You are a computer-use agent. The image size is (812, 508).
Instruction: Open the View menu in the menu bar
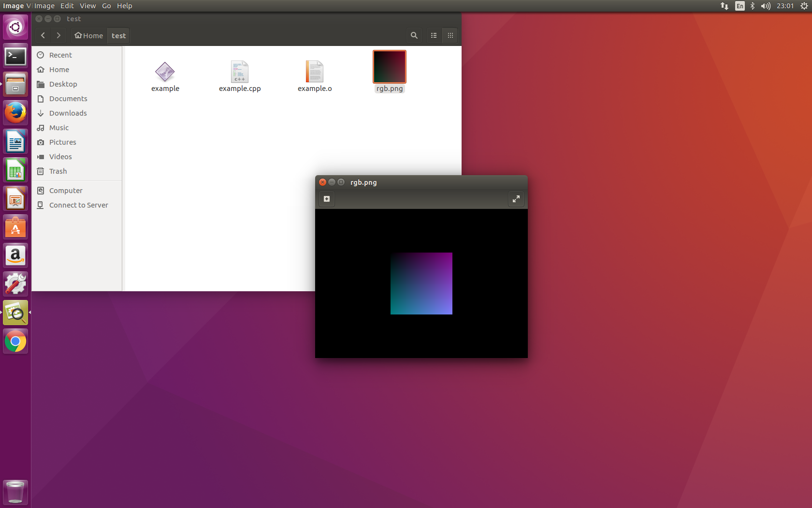pos(87,6)
